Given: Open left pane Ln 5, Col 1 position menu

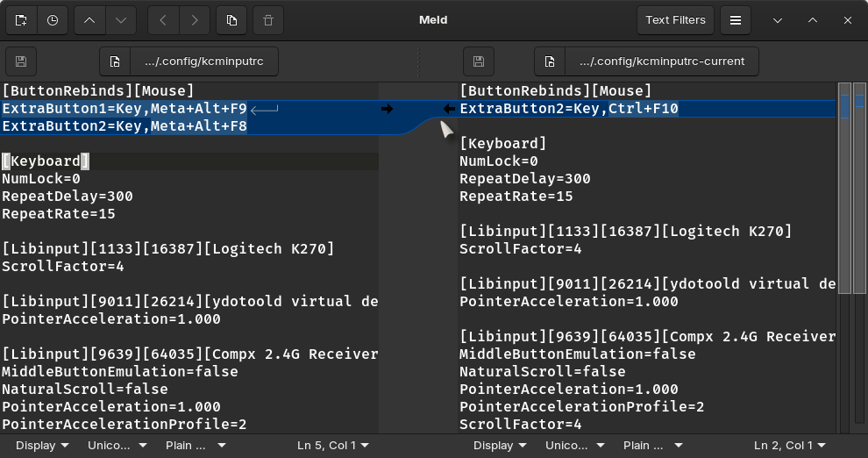Looking at the screenshot, I should [x=333, y=446].
